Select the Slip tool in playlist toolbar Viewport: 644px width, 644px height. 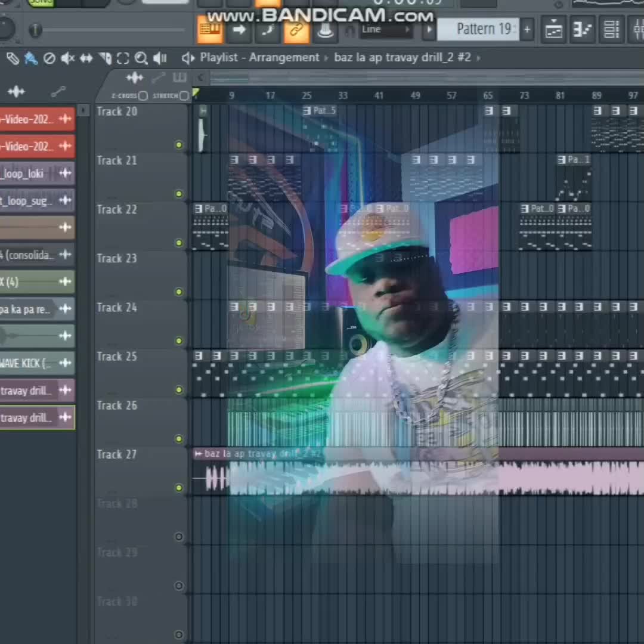86,58
